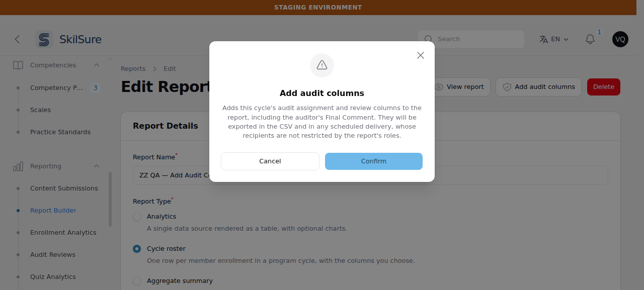This screenshot has height=290, width=644.
Task: Click the sidebar scrollbar
Action: coord(110,199)
